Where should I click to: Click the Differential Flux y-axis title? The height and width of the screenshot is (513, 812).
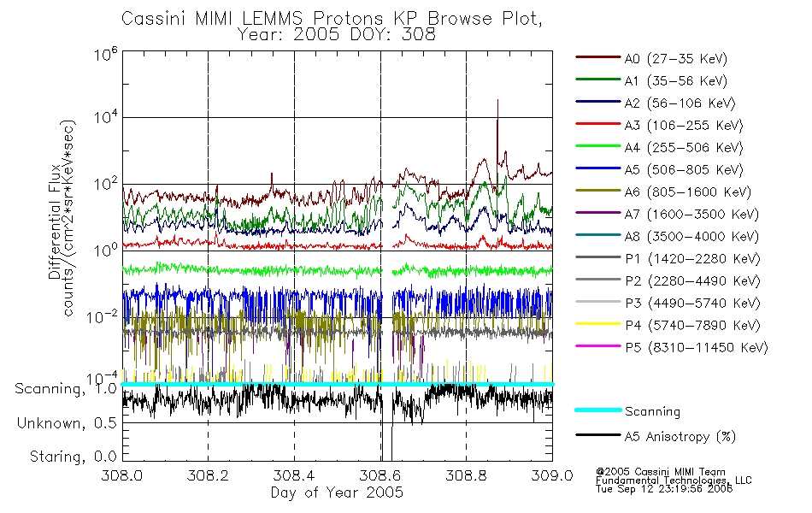point(55,221)
